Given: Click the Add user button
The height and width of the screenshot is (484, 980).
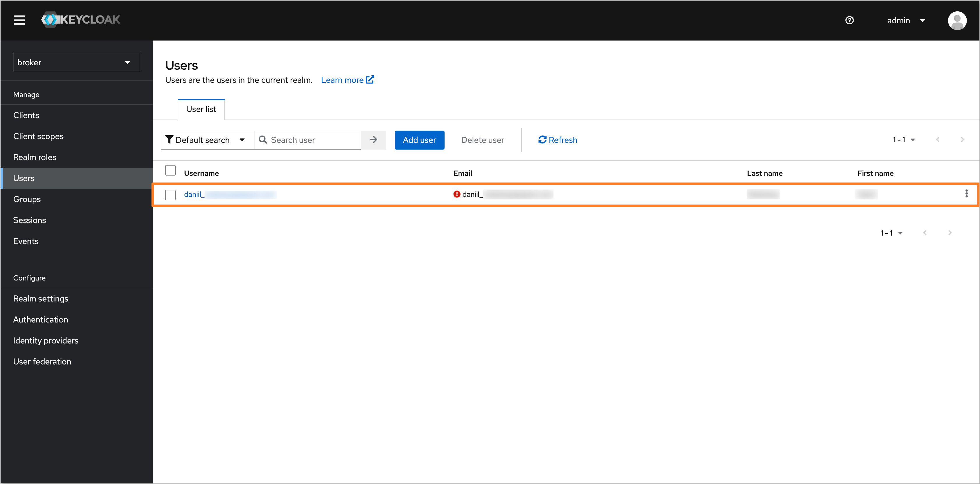Looking at the screenshot, I should click(419, 139).
